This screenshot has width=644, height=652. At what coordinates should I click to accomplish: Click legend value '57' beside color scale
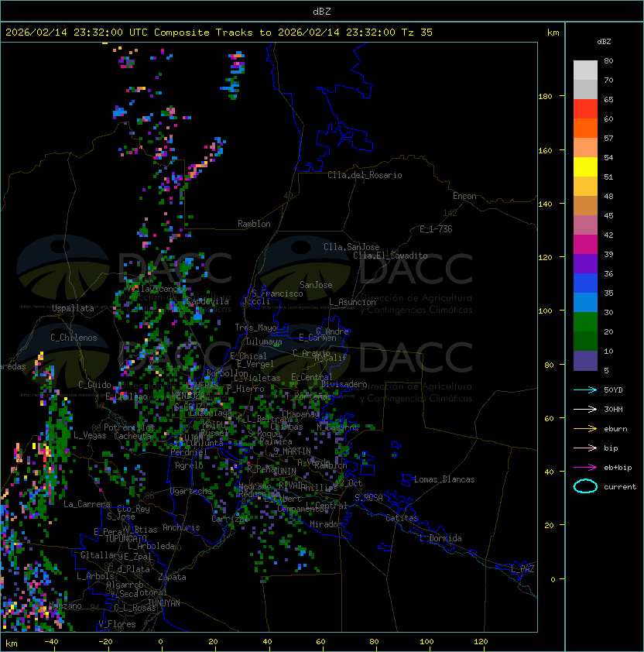point(608,138)
